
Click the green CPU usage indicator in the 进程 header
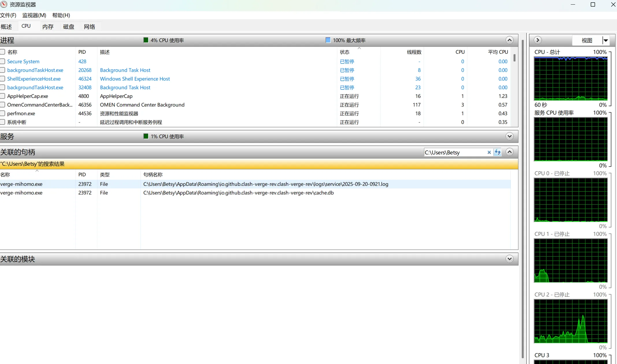pyautogui.click(x=146, y=40)
